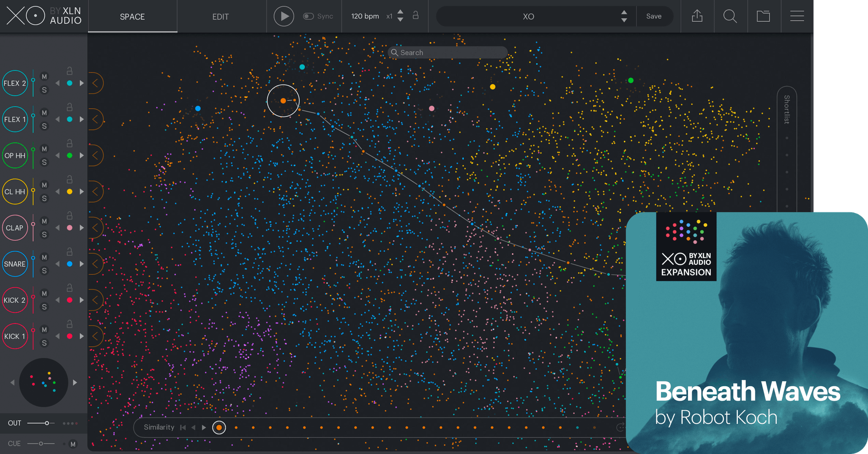This screenshot has height=454, width=868.
Task: Previous sample arrow for SNARE
Action: click(x=57, y=264)
